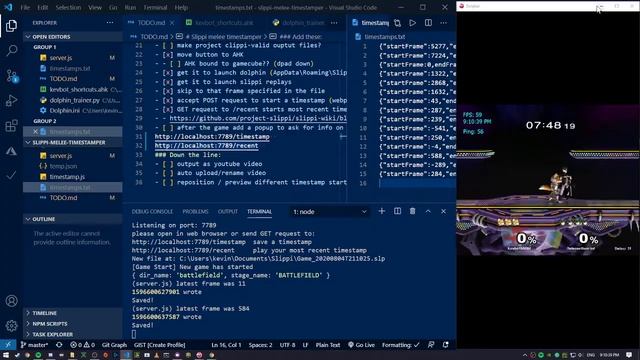This screenshot has width=640, height=360.
Task: Close the TODO.md editor tab
Action: coord(172,23)
